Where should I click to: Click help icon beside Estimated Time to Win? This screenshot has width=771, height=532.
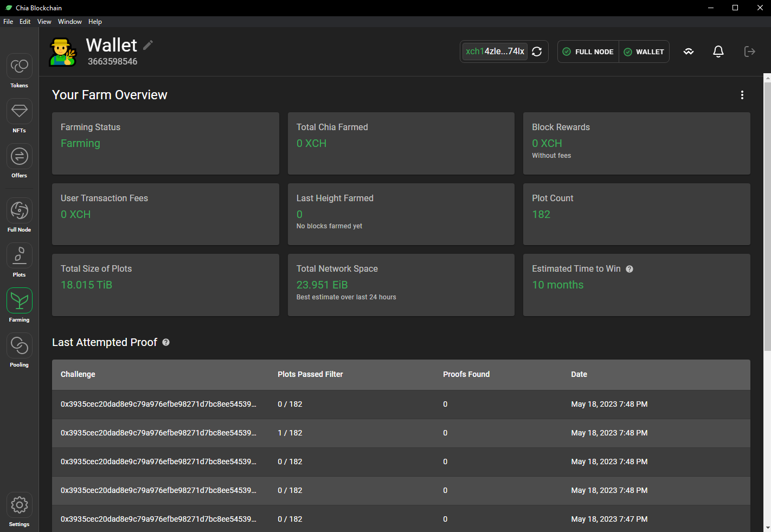(629, 269)
